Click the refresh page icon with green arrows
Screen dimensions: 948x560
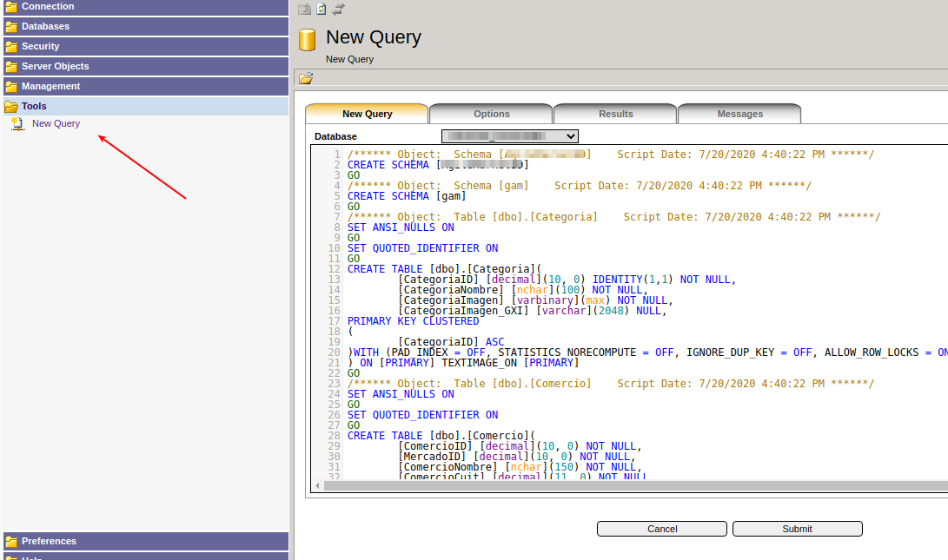click(x=321, y=9)
